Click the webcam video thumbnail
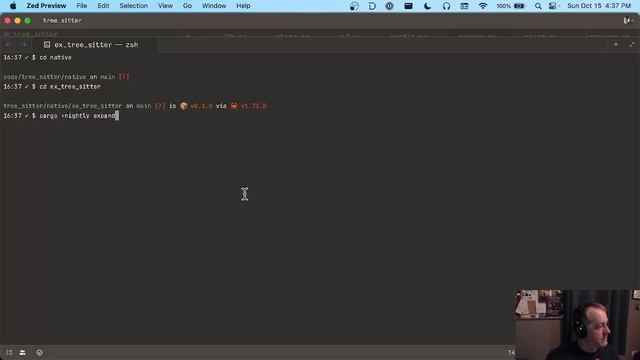Screen dimensions: 640x360 [x=577, y=325]
